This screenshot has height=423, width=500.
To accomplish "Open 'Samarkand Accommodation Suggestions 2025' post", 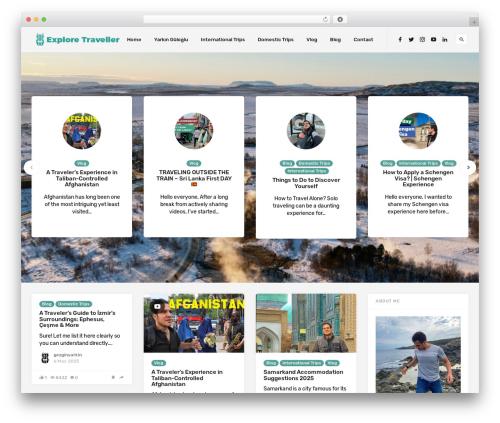I will tap(303, 375).
